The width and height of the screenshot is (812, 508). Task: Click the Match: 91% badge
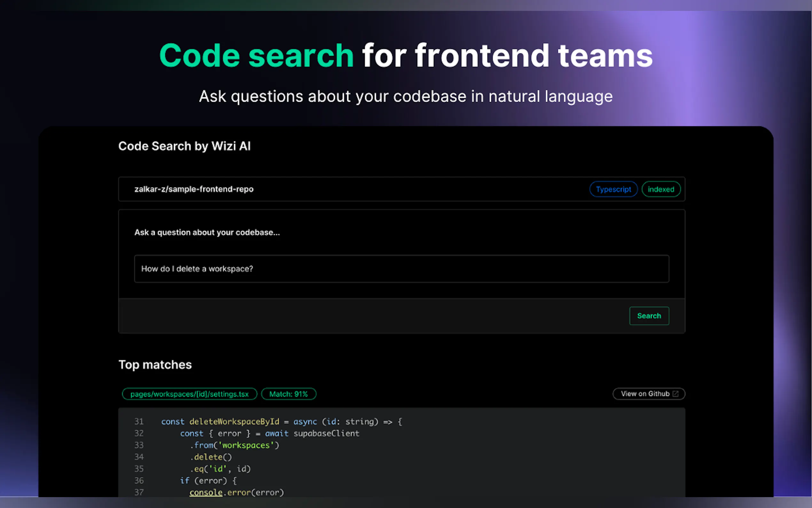(x=288, y=394)
